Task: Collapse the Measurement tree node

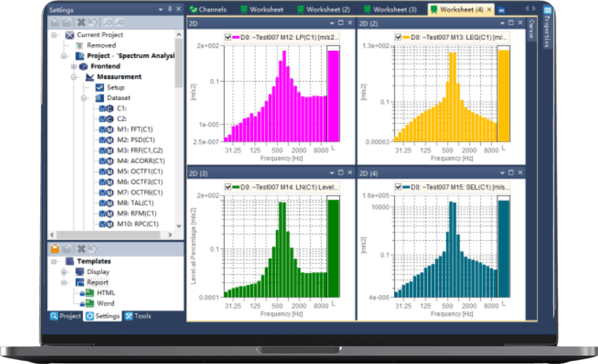Action: 73,77
